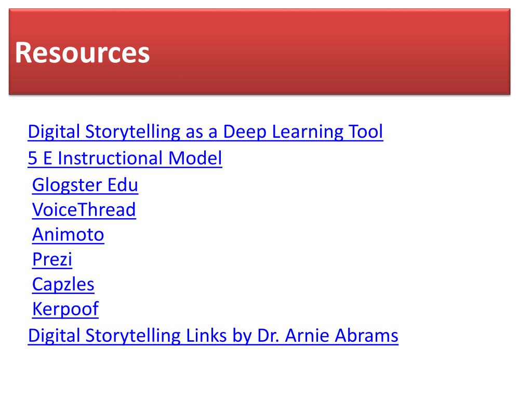
Task: Follow the Prezi link
Action: [52, 260]
